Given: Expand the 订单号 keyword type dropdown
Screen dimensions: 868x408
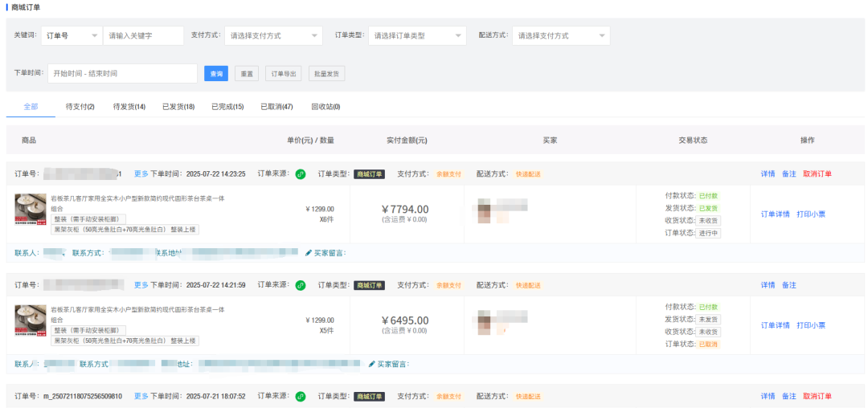Looking at the screenshot, I should tap(72, 35).
